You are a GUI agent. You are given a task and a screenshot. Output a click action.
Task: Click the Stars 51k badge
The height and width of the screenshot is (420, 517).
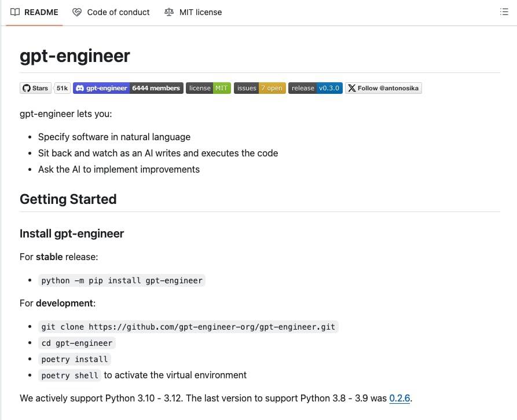[x=45, y=88]
